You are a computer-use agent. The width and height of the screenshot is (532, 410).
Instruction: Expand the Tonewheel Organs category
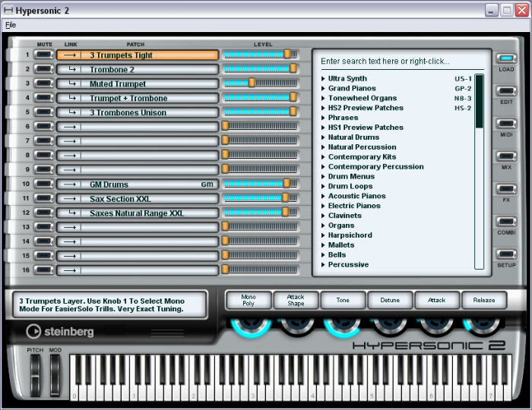[x=323, y=98]
